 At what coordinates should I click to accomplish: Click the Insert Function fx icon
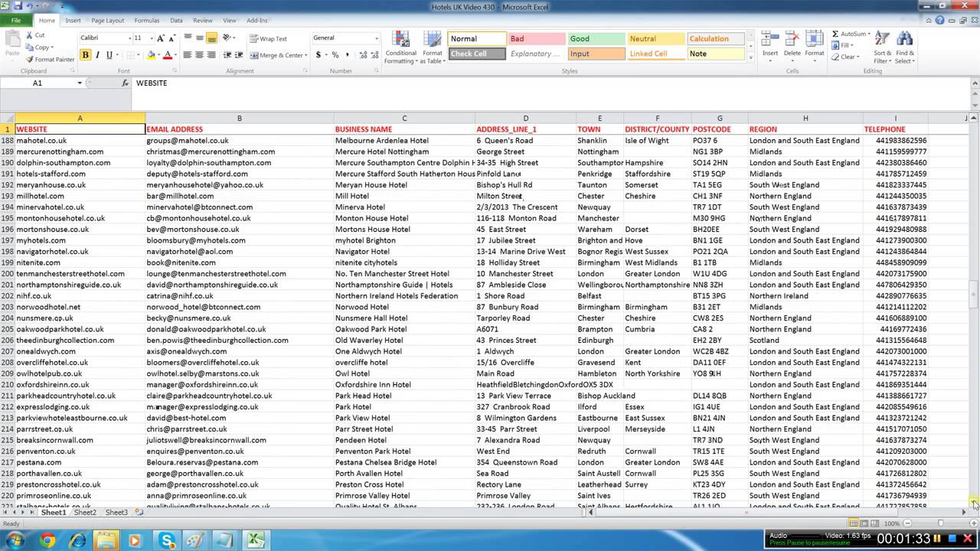tap(126, 83)
